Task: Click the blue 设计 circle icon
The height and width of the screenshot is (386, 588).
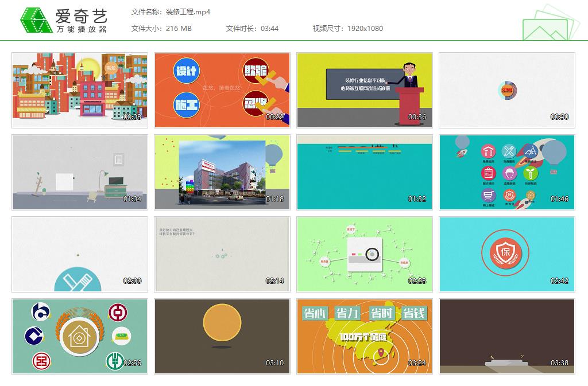Action: (187, 72)
